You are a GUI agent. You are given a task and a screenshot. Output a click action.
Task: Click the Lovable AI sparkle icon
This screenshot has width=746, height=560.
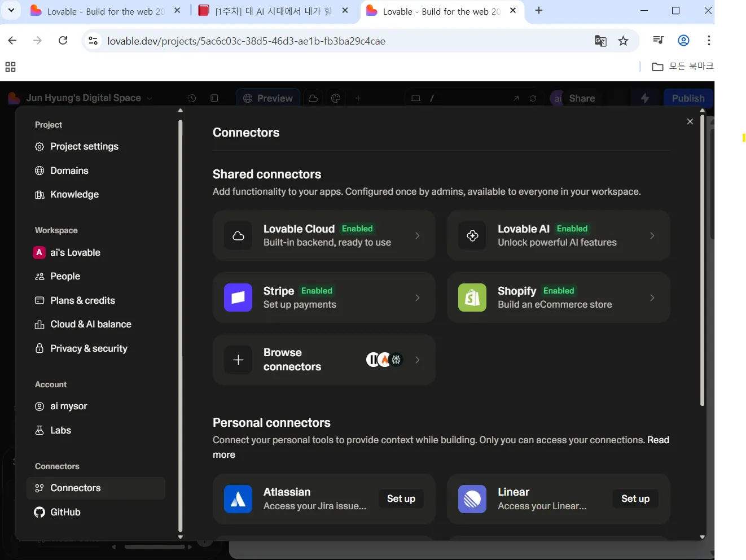point(472,235)
